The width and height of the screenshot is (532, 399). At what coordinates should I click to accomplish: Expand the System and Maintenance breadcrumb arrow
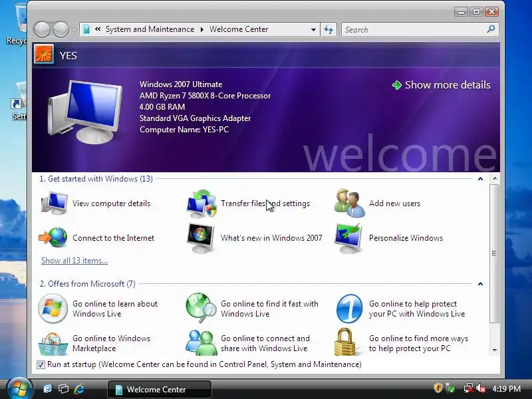(x=202, y=29)
